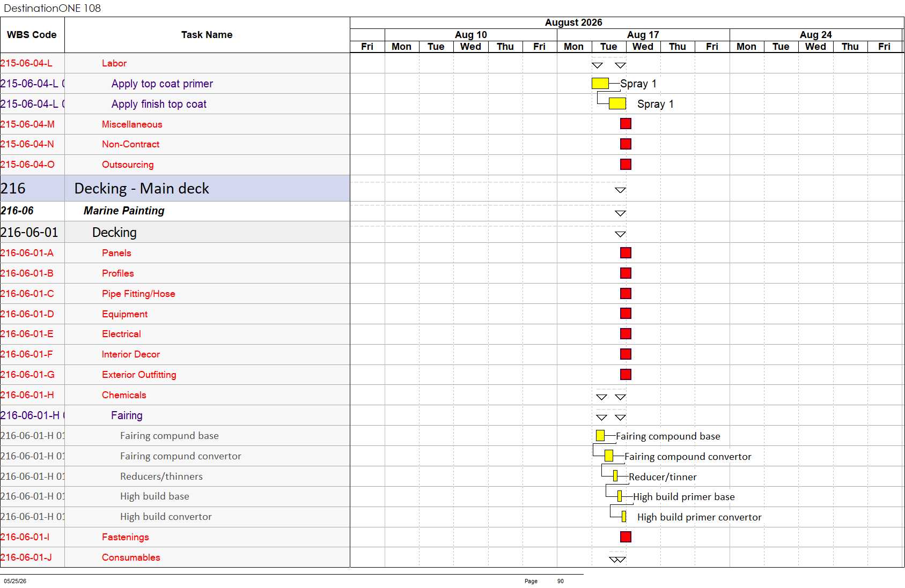Select the Fairing compund base task name
The image size is (905, 588).
[x=170, y=436]
